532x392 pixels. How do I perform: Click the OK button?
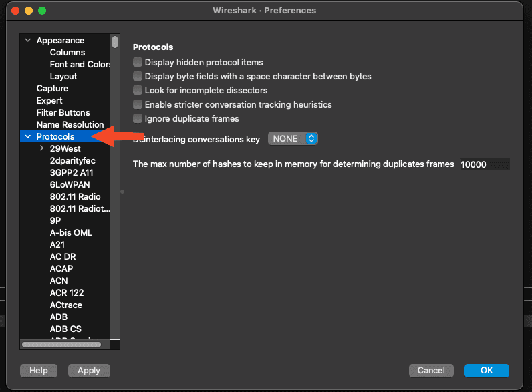(x=487, y=370)
